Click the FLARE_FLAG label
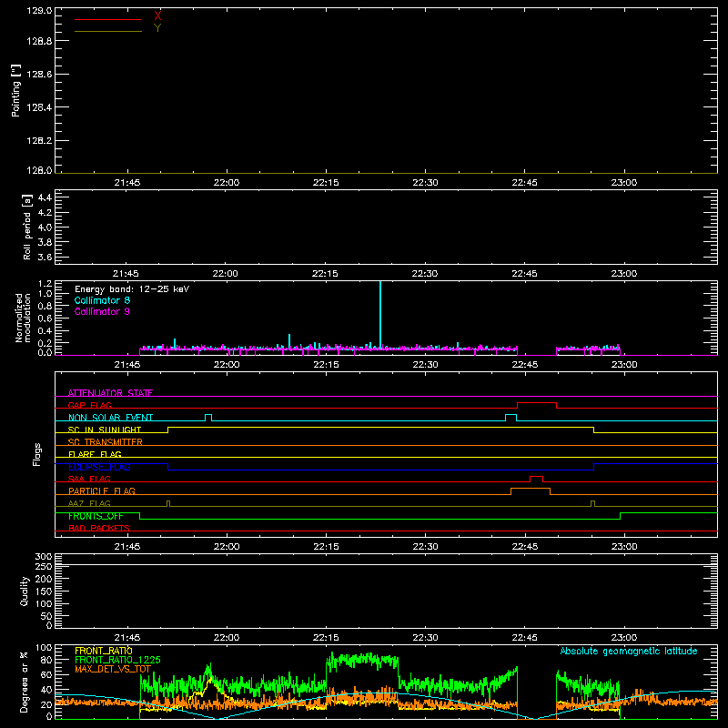The width and height of the screenshot is (728, 728). coord(95,454)
